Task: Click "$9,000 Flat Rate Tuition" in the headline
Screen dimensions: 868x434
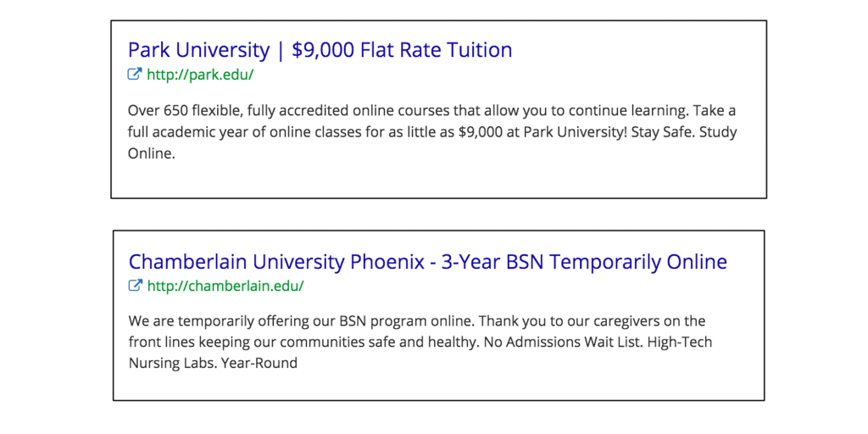Action: [x=402, y=50]
